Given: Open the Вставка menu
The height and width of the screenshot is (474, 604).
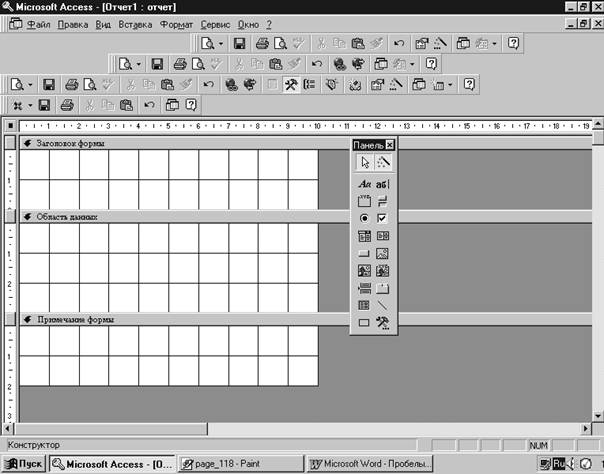Looking at the screenshot, I should coord(135,25).
